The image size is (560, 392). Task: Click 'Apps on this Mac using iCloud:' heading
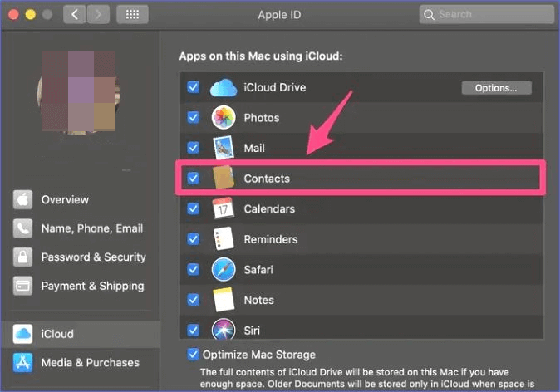click(x=261, y=56)
